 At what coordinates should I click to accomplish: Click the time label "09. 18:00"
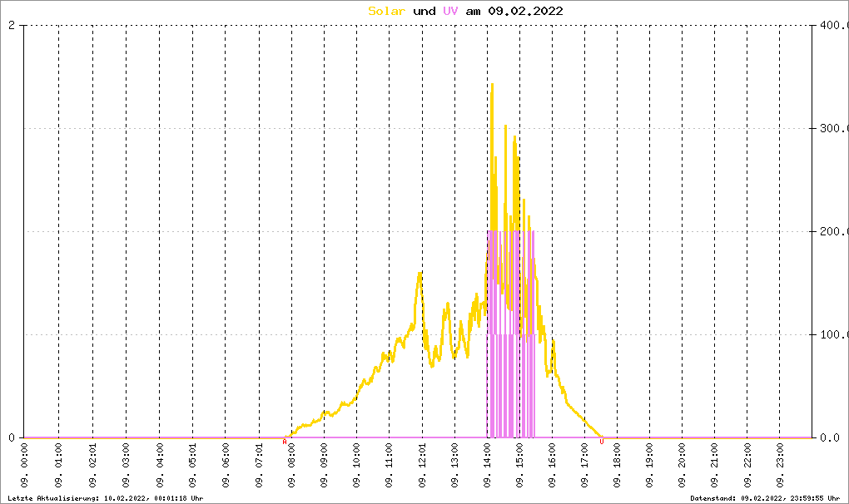pos(618,466)
